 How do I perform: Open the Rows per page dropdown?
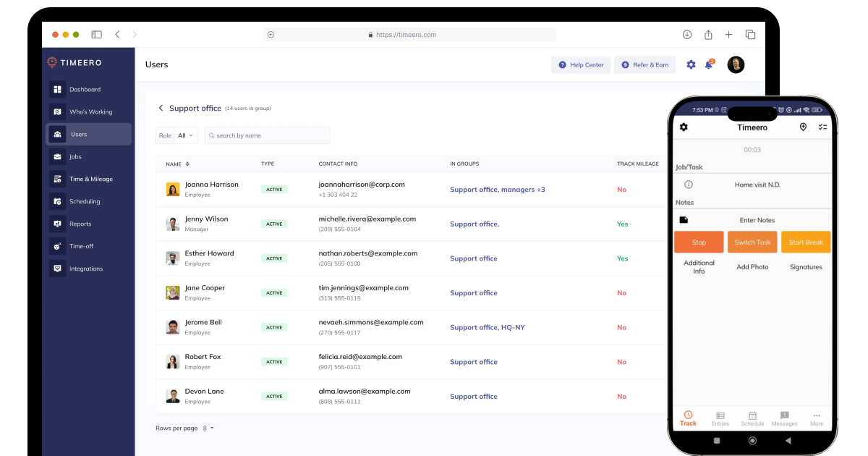point(208,428)
